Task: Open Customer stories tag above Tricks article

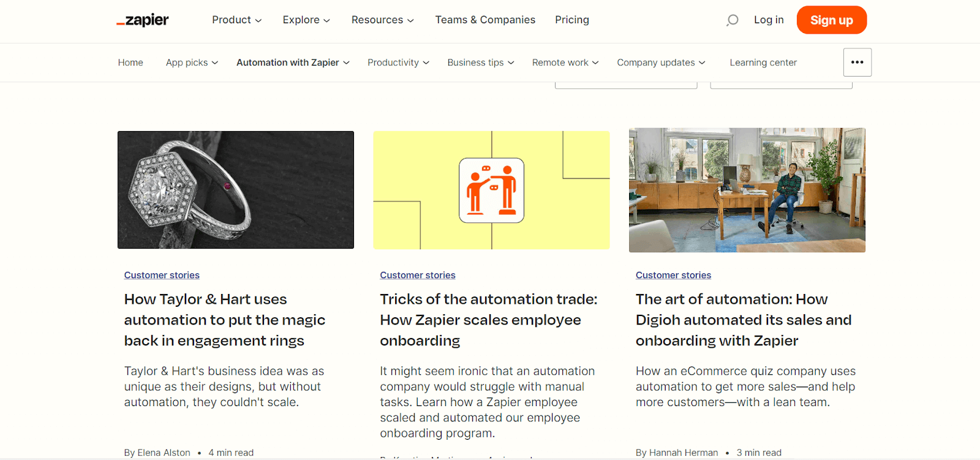Action: [x=418, y=276]
